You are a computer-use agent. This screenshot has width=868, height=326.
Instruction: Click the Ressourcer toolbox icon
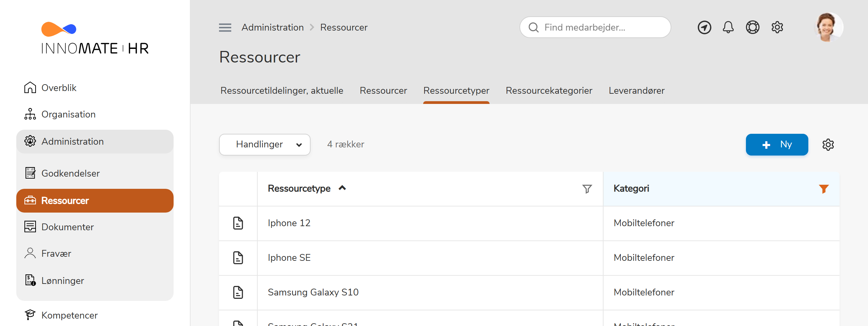click(30, 200)
